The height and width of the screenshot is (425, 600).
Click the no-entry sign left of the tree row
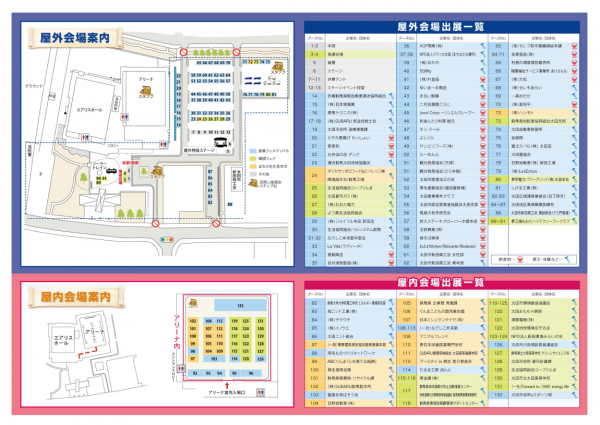point(183,51)
